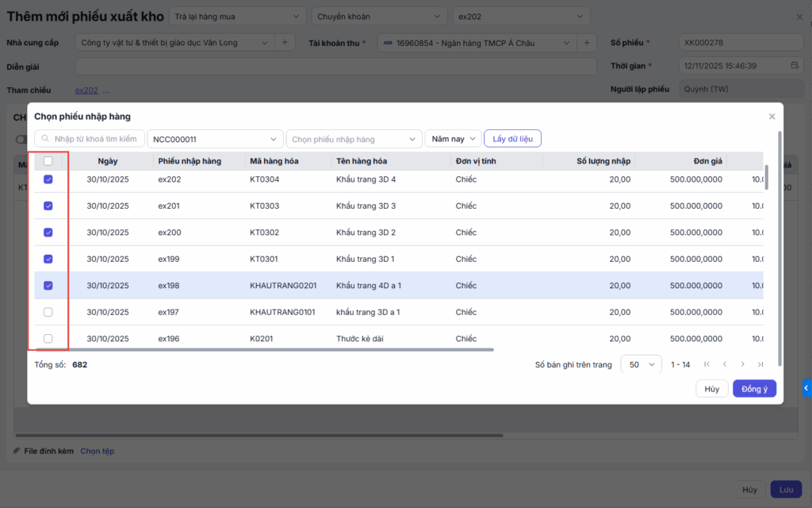Open the Năm nay period dropdown
Viewport: 812px width, 508px height.
point(453,139)
